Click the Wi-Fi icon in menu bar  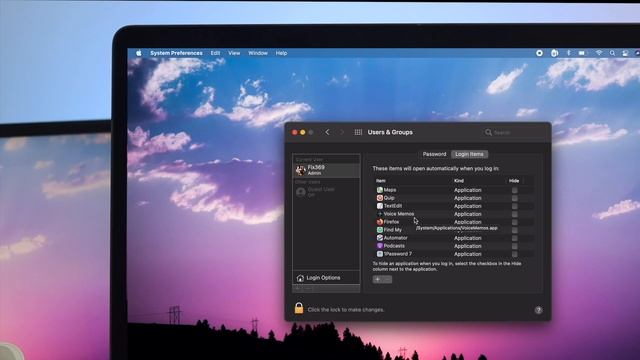599,53
